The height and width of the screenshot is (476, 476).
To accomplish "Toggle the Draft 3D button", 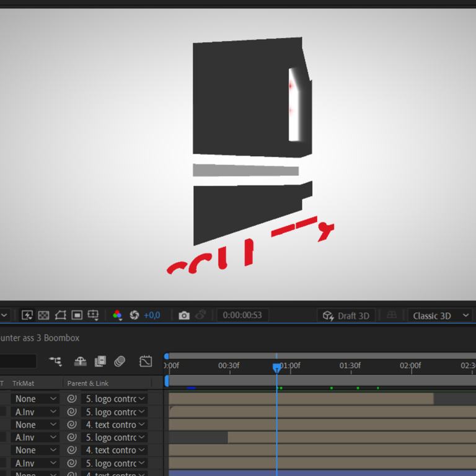I will (x=346, y=315).
